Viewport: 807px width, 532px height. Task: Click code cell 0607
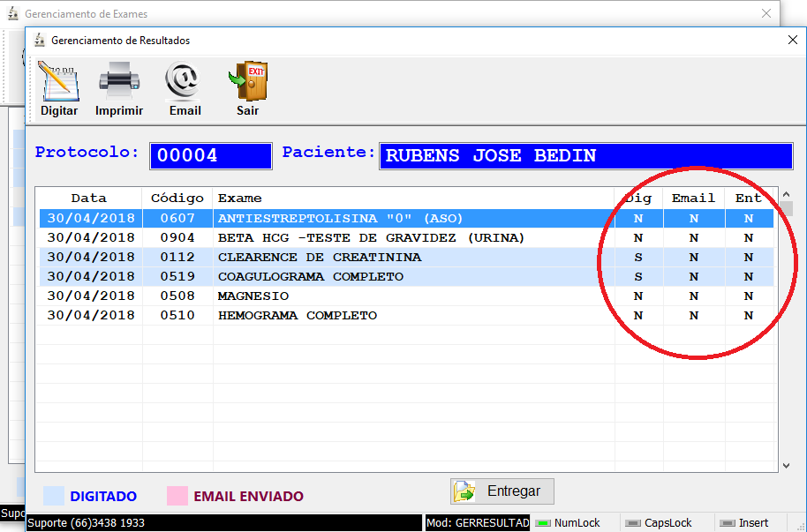click(x=177, y=218)
